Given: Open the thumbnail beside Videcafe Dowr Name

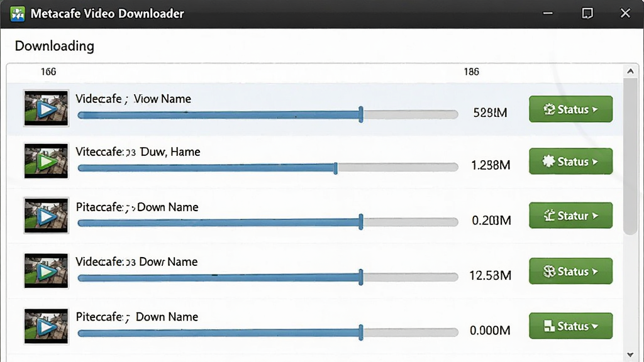Looking at the screenshot, I should pyautogui.click(x=46, y=270).
